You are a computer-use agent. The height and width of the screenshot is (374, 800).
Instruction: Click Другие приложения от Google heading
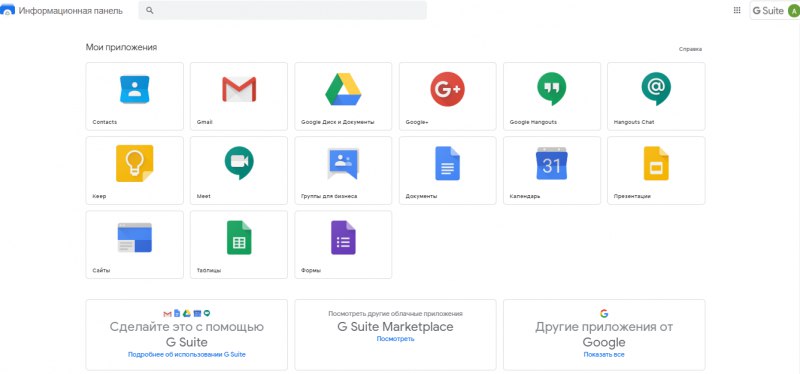pyautogui.click(x=604, y=334)
